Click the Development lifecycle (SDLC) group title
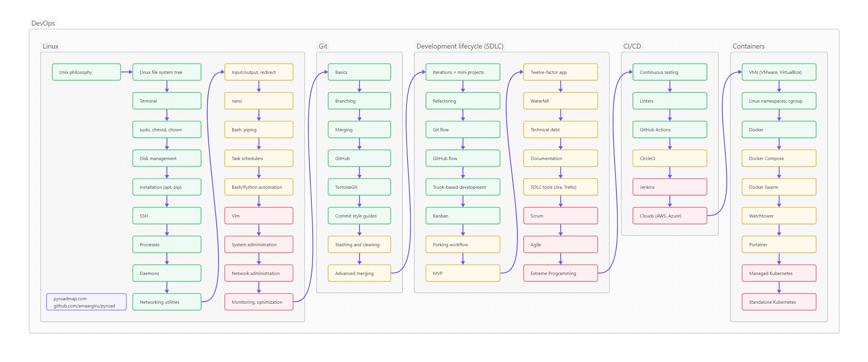 460,46
